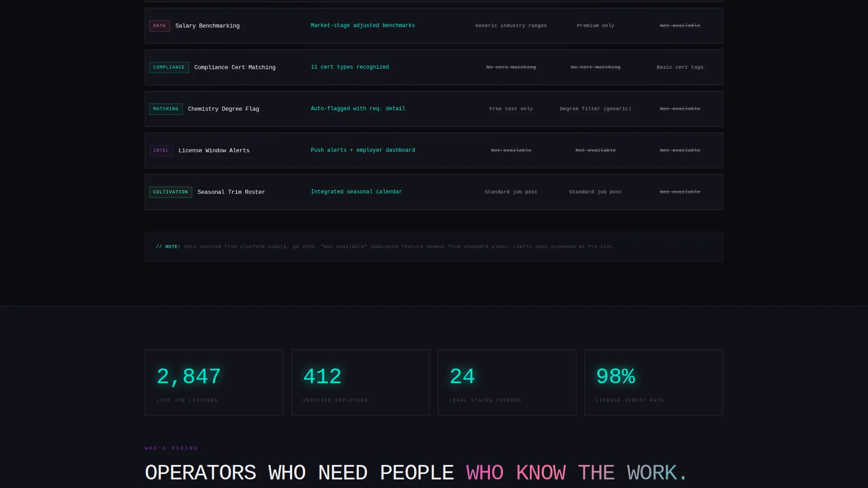This screenshot has width=868, height=488.
Task: Click the 'LIVE JOB LISTINGS' label
Action: coord(187,400)
